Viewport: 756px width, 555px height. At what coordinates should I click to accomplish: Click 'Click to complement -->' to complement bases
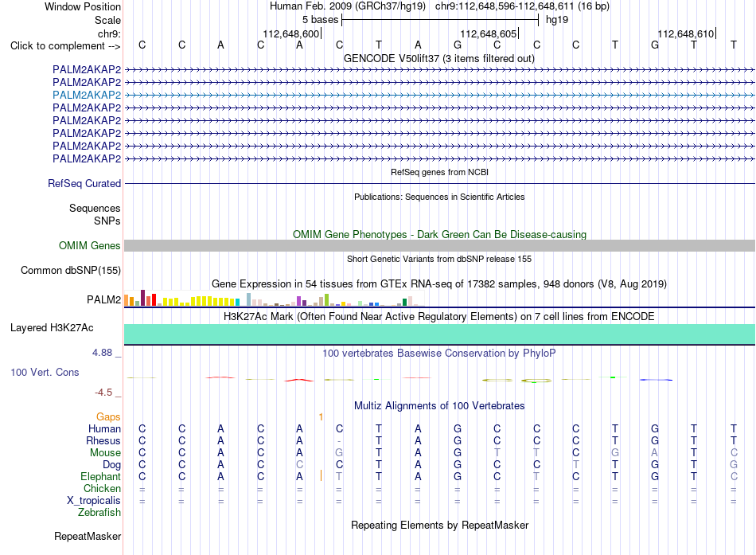(65, 46)
